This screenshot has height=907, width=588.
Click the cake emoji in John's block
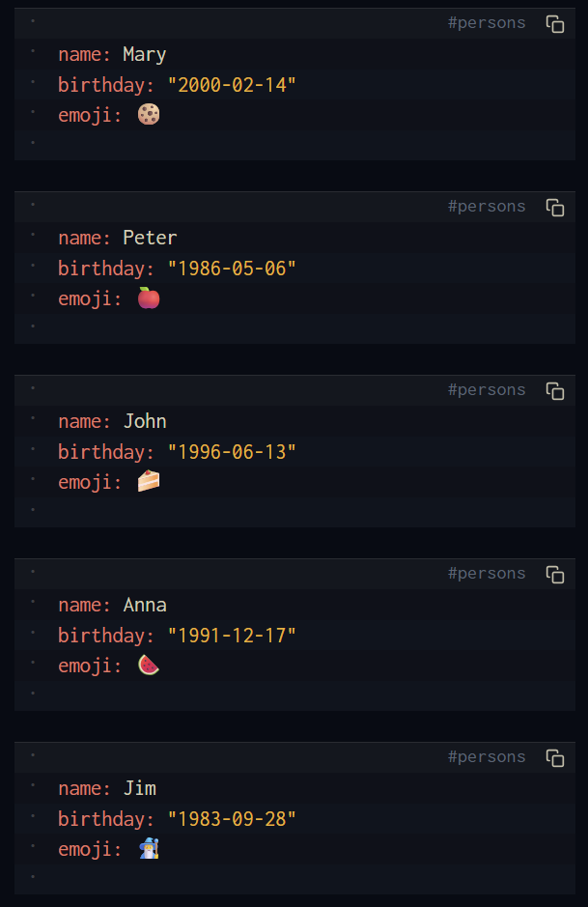pos(149,481)
